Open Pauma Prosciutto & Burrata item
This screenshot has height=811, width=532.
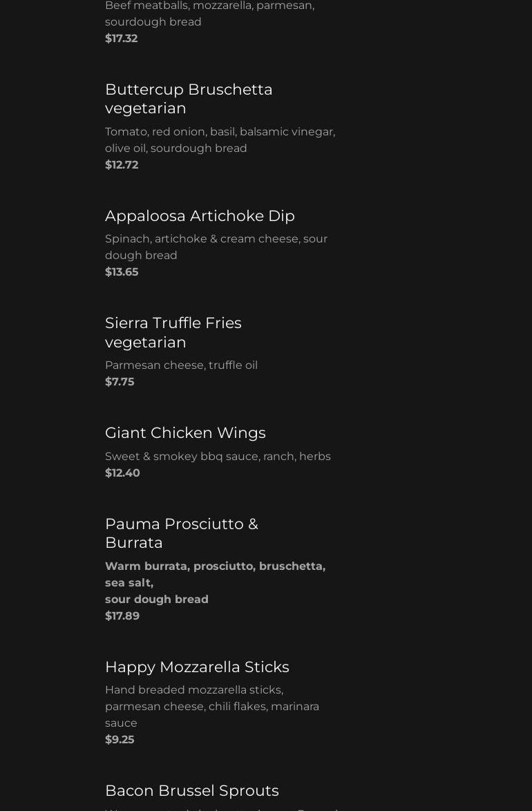tap(182, 533)
